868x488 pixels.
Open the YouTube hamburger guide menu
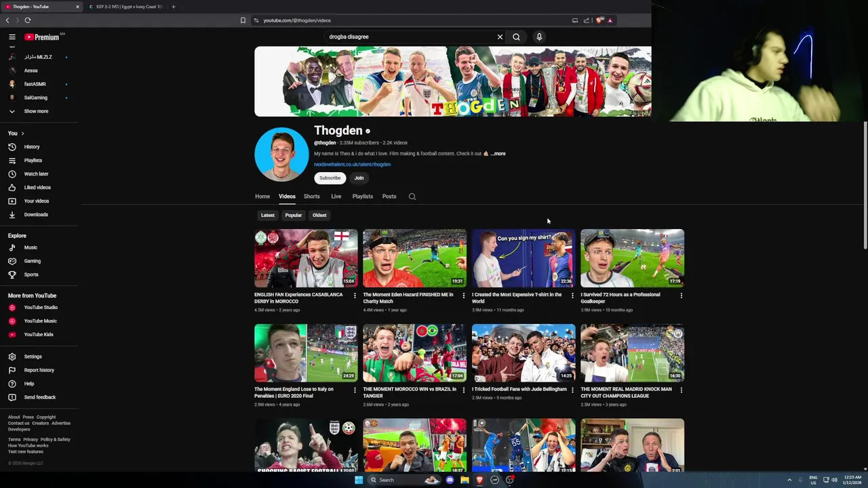point(12,37)
